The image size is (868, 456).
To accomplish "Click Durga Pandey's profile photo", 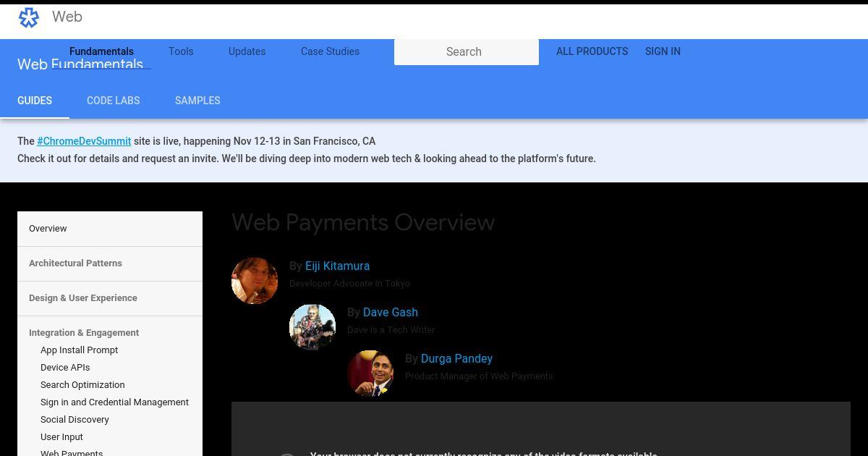I will pyautogui.click(x=370, y=373).
